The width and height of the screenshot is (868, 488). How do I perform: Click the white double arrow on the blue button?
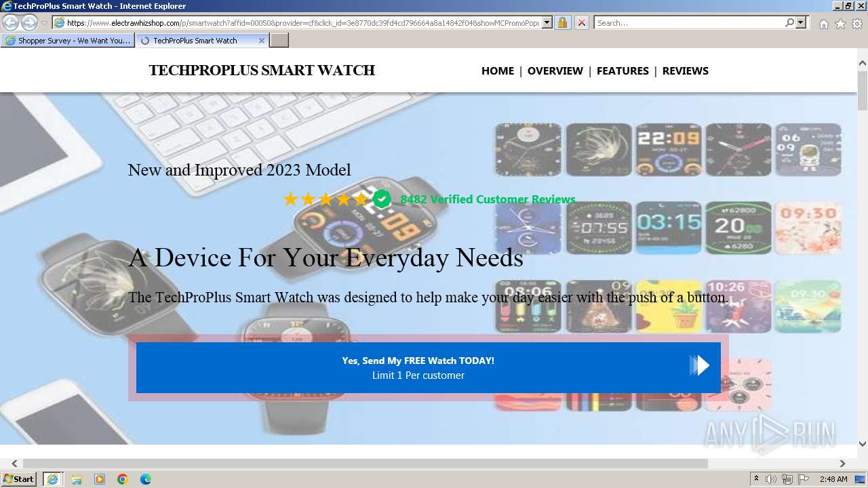click(x=699, y=366)
